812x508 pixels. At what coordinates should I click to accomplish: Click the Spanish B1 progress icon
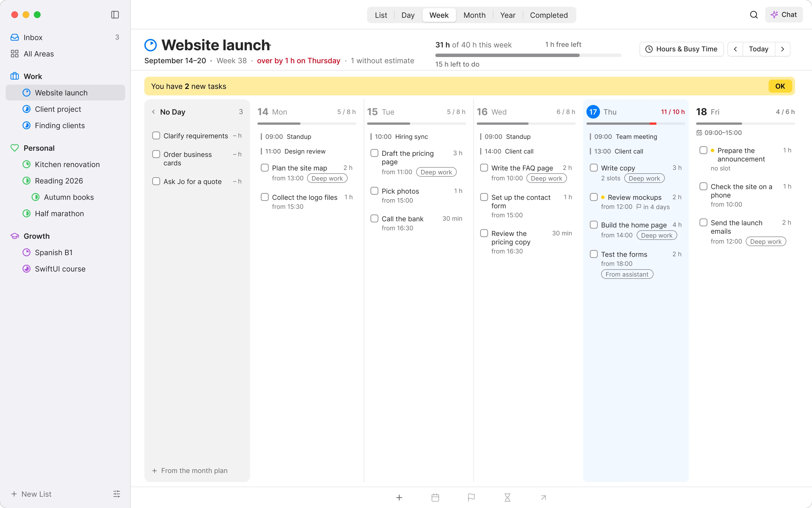(x=27, y=252)
